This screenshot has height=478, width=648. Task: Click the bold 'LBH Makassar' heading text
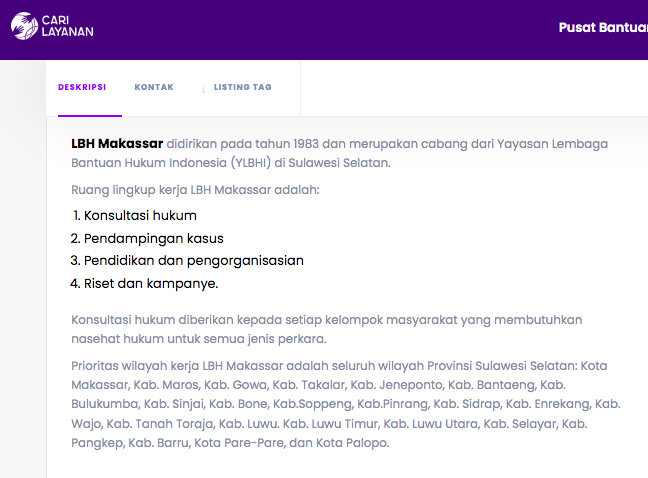117,144
